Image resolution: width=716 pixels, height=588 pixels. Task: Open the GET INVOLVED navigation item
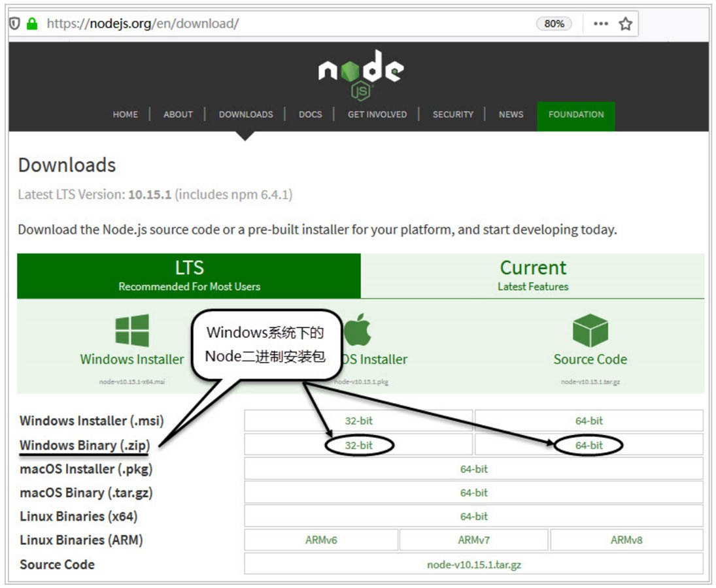pos(377,114)
